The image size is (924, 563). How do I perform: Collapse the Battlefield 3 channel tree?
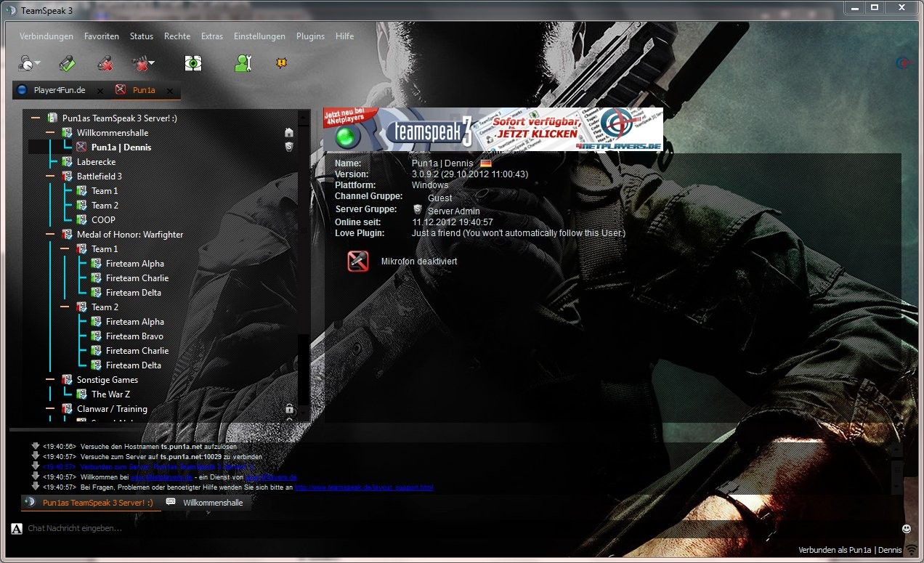[49, 177]
